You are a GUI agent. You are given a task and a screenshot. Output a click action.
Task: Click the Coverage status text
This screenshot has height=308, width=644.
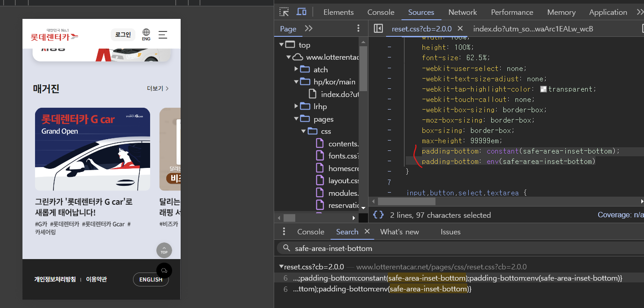[621, 215]
